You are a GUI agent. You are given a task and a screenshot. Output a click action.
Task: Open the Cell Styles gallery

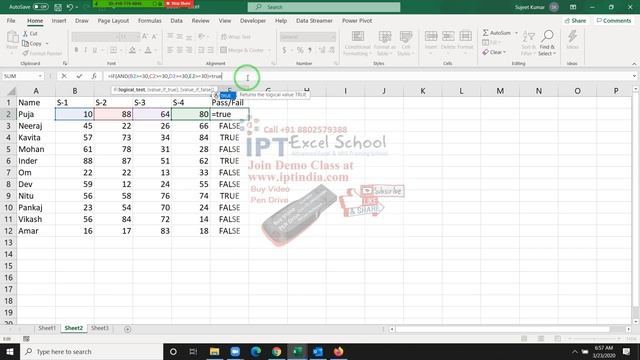pyautogui.click(x=405, y=43)
